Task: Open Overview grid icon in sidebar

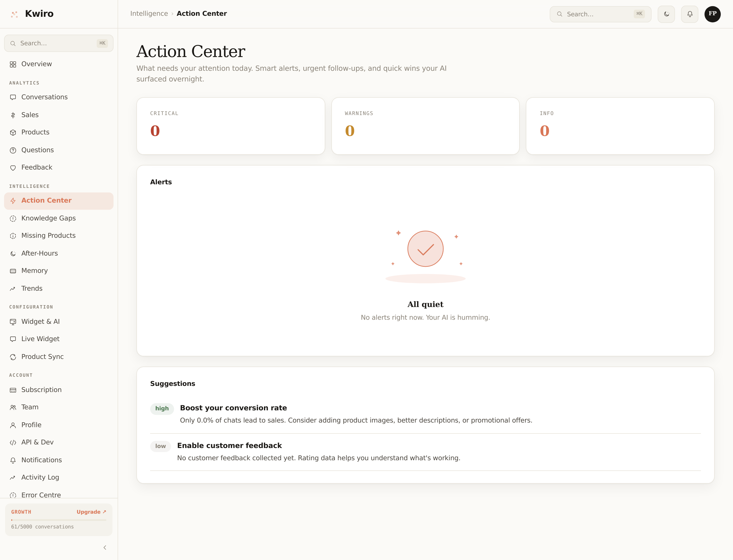Action: point(13,64)
